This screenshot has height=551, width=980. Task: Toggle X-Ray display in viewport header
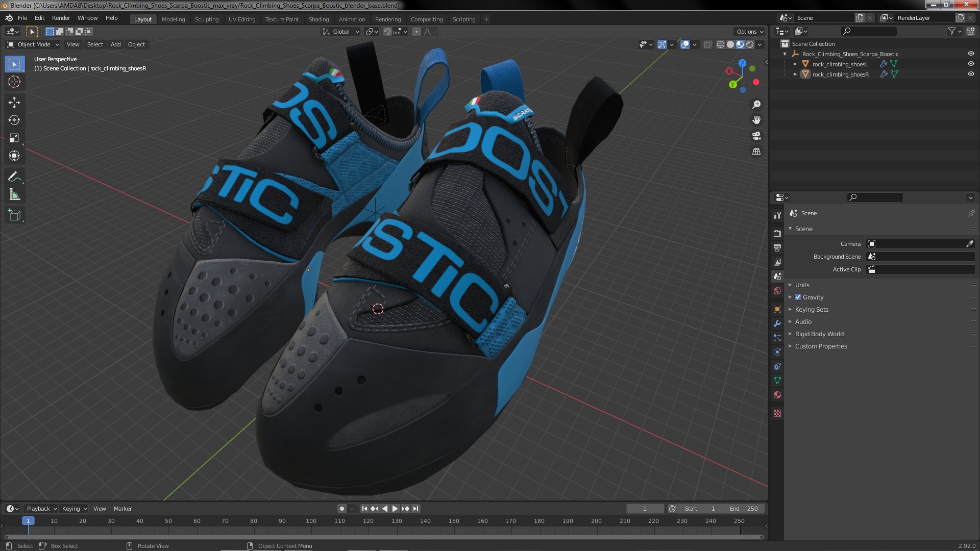pos(707,44)
